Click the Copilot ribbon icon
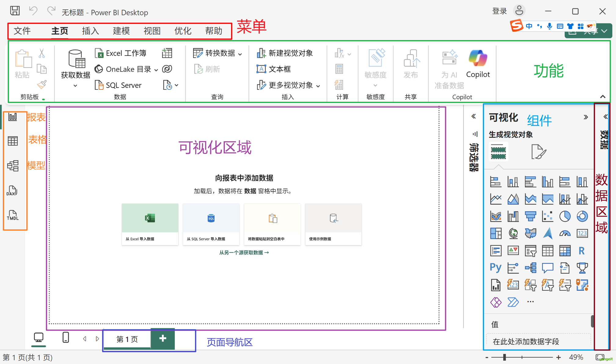Image resolution: width=616 pixels, height=364 pixels. [478, 58]
